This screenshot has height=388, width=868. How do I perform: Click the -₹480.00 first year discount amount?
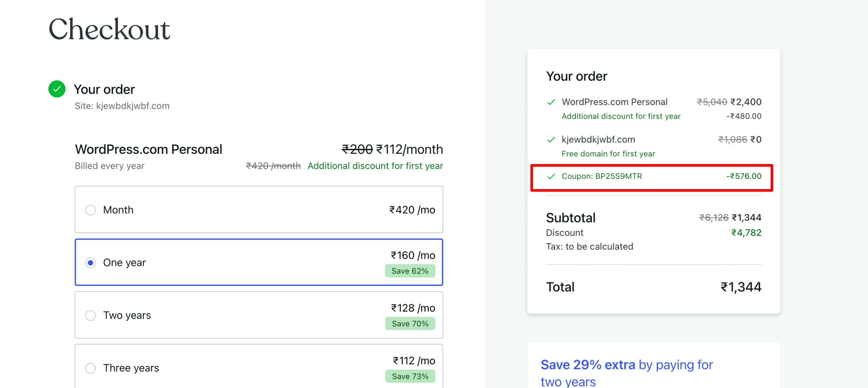(744, 116)
